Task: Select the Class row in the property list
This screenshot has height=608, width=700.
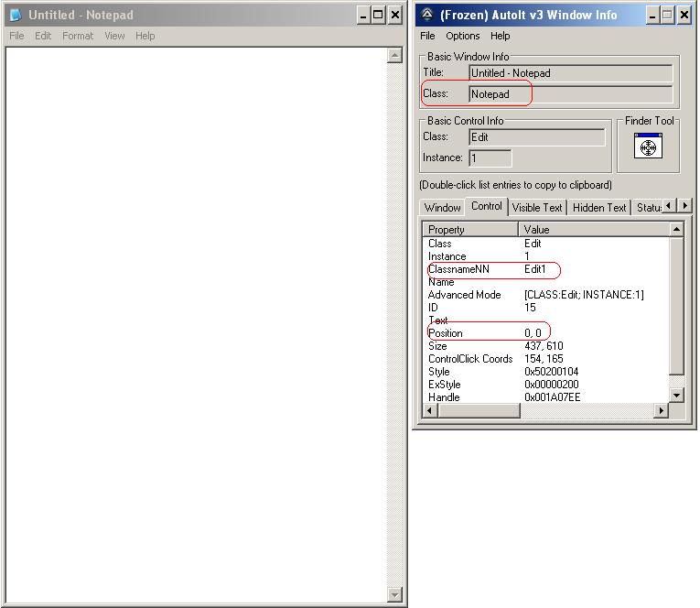Action: click(546, 244)
